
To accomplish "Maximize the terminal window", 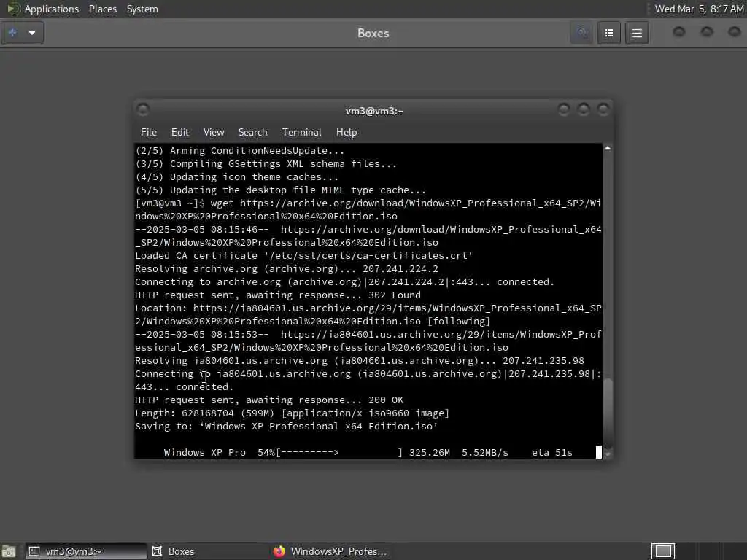I will [584, 110].
